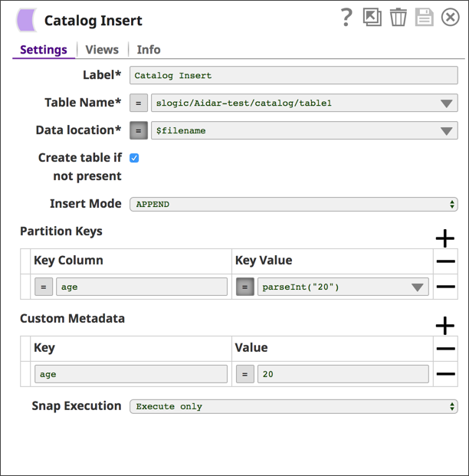
Task: Click the export/pop-out window icon
Action: tap(372, 18)
